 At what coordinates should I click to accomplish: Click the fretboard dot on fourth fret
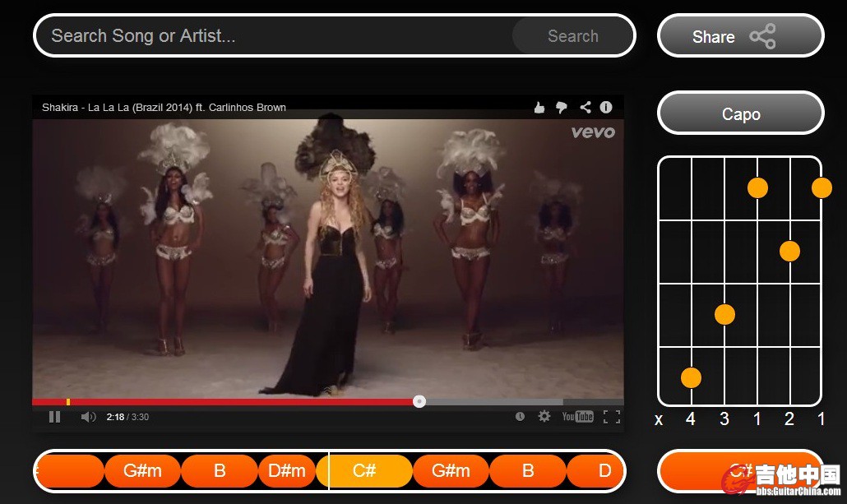tap(691, 377)
